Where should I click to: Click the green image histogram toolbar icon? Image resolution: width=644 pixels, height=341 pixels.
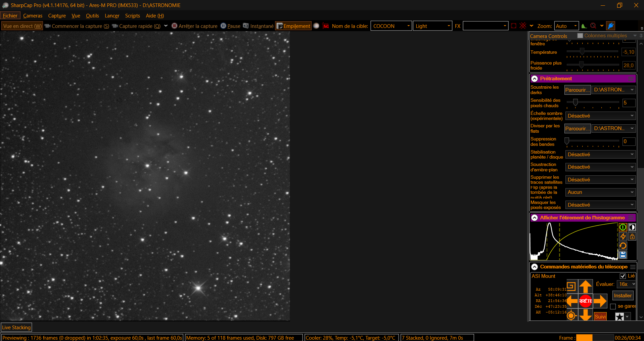pos(584,26)
